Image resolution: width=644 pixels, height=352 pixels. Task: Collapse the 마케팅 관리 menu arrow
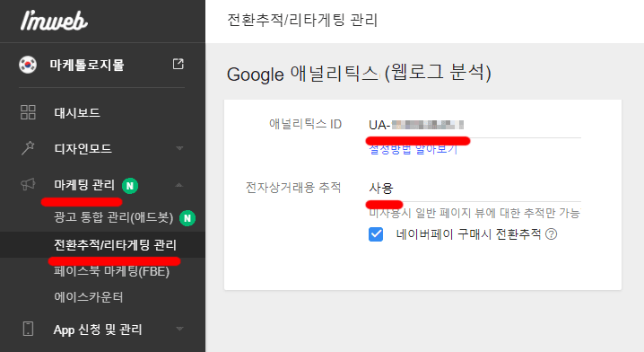[179, 185]
